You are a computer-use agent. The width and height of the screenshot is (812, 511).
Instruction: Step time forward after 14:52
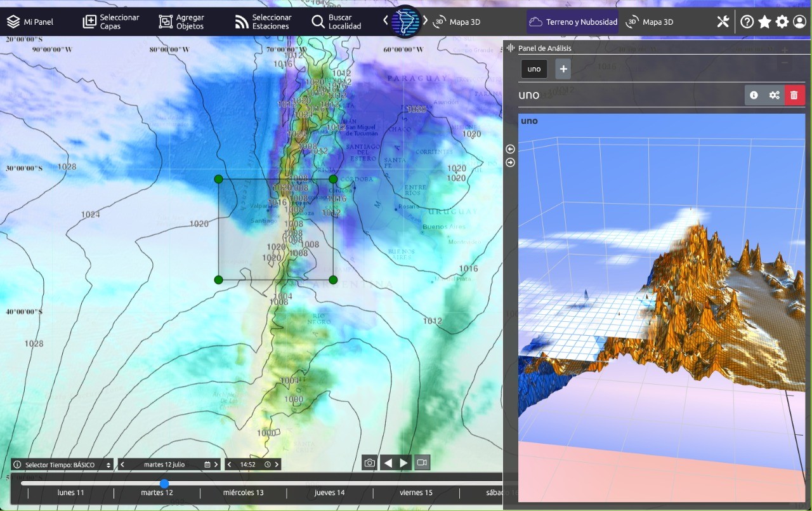click(x=277, y=465)
